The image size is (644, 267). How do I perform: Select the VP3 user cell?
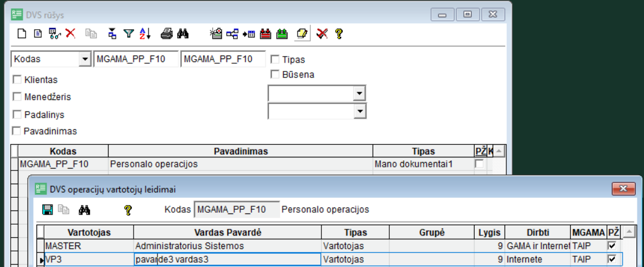[89, 260]
